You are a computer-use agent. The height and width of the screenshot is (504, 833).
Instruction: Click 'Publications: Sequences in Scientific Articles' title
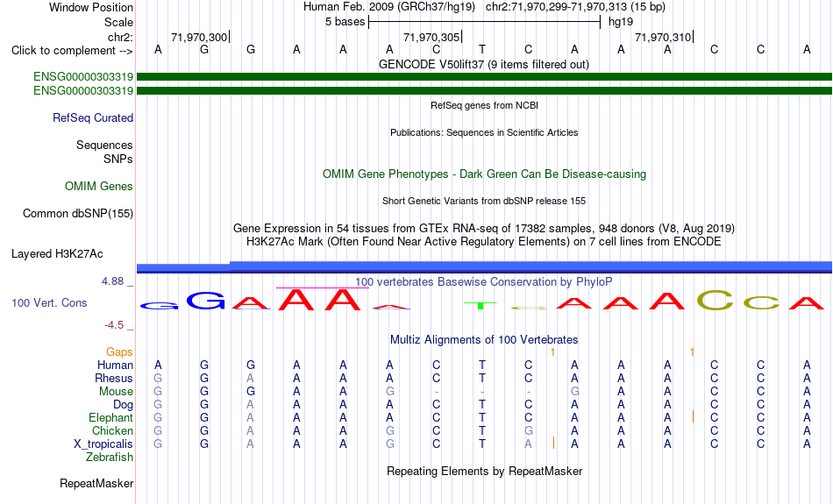[484, 132]
